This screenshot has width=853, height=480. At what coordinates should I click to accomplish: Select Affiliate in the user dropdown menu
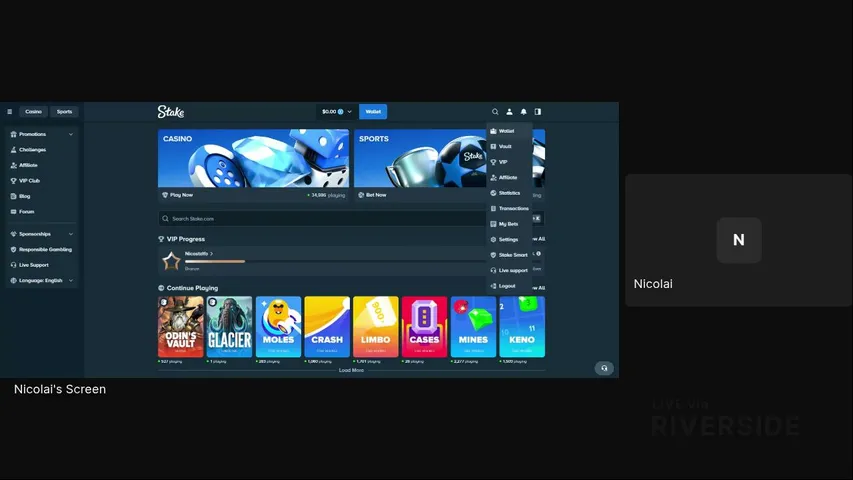pyautogui.click(x=509, y=177)
